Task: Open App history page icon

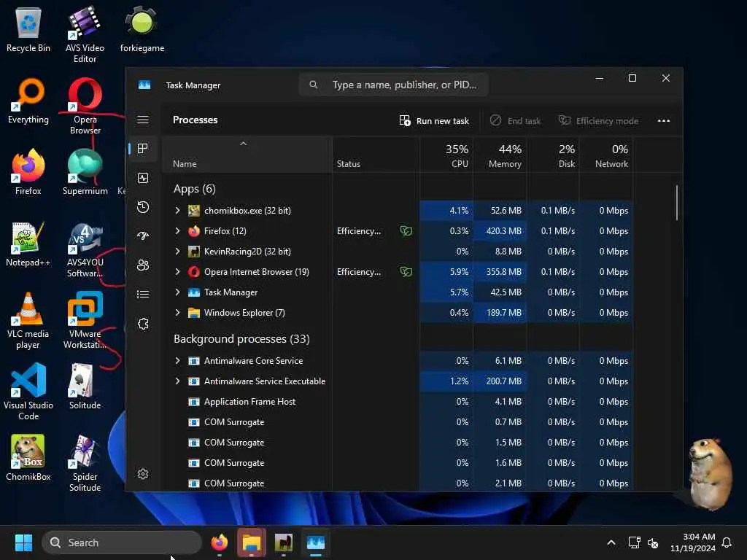Action: click(x=142, y=207)
